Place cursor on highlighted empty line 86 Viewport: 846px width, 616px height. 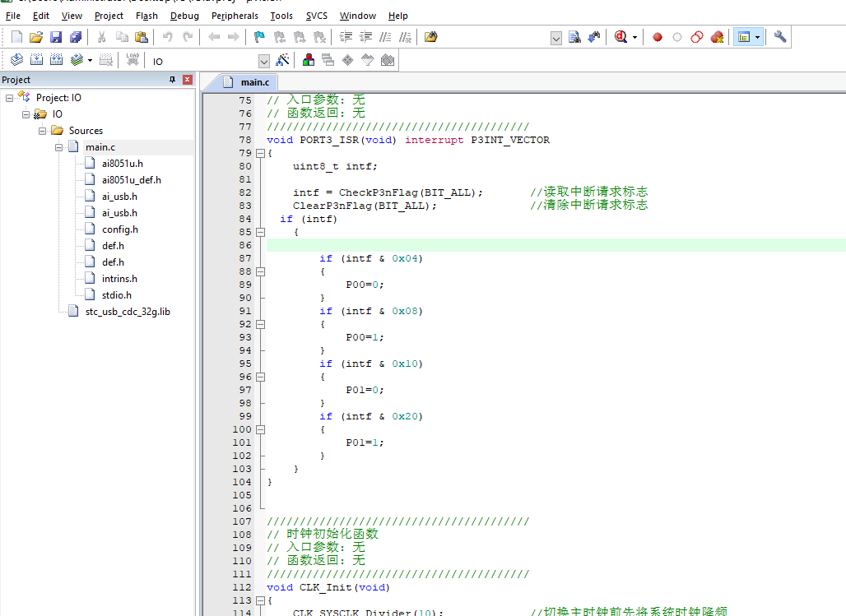pos(555,245)
